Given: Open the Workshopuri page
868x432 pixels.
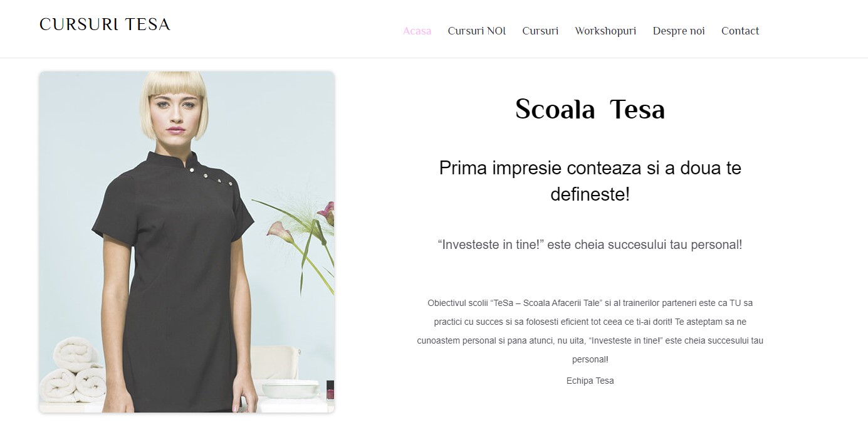Looking at the screenshot, I should click(x=605, y=31).
